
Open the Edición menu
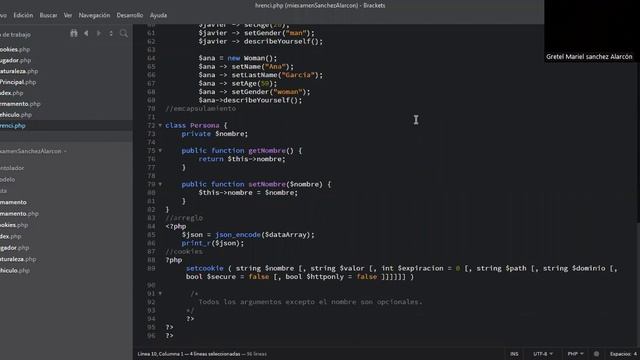[x=23, y=15]
